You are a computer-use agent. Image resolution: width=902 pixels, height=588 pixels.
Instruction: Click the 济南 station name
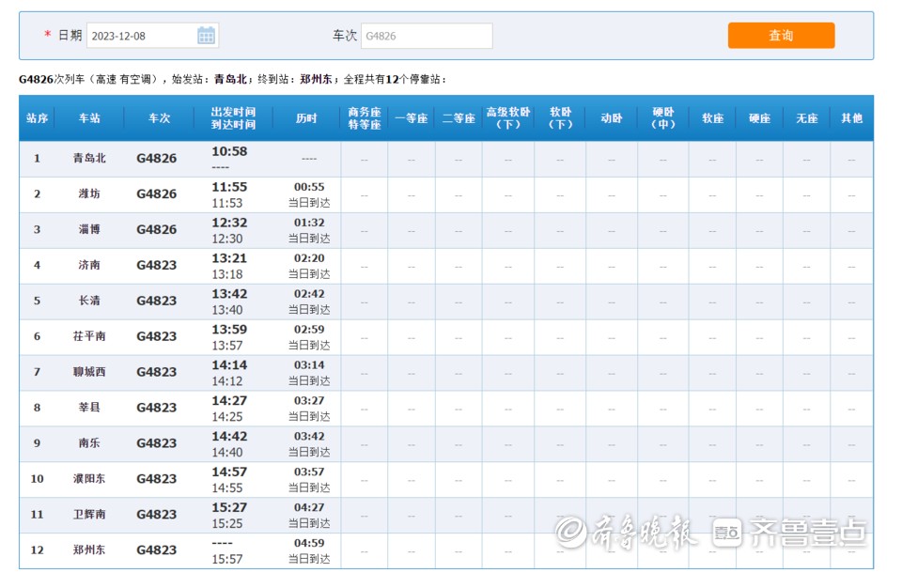click(x=89, y=266)
